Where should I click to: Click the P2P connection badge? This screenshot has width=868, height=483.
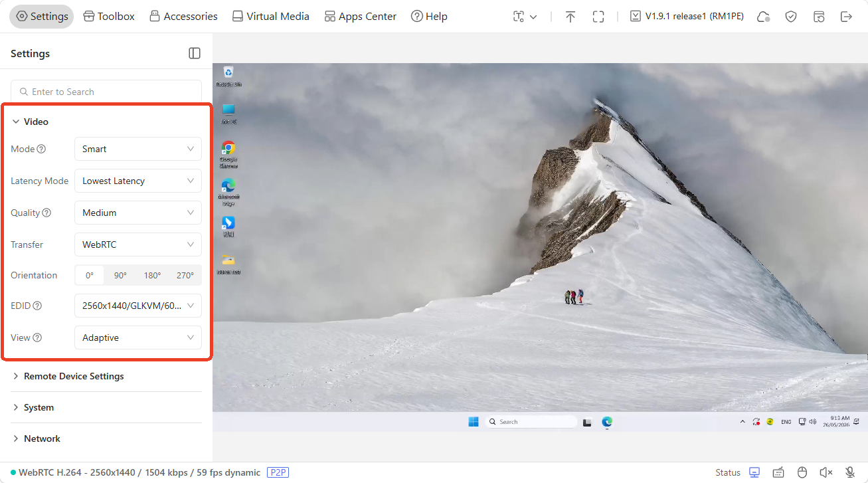pyautogui.click(x=278, y=472)
